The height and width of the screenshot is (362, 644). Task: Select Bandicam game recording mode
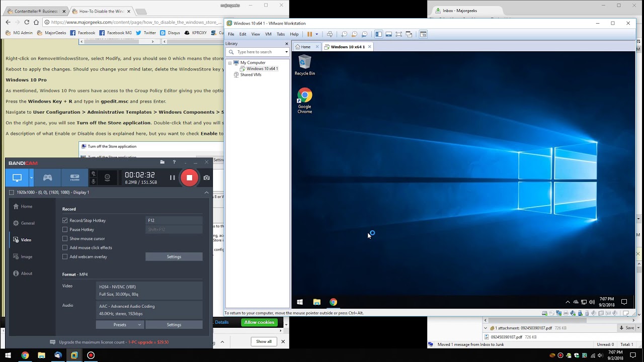(47, 177)
